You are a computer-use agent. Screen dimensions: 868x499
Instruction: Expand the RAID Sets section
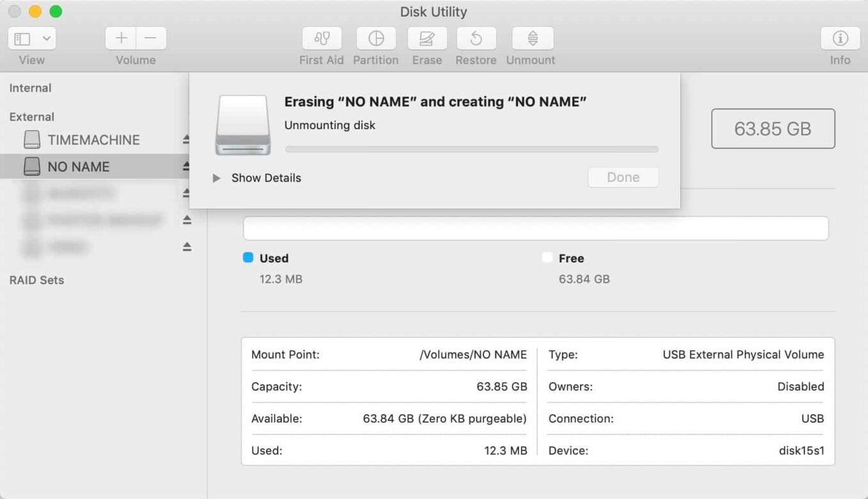pyautogui.click(x=36, y=280)
